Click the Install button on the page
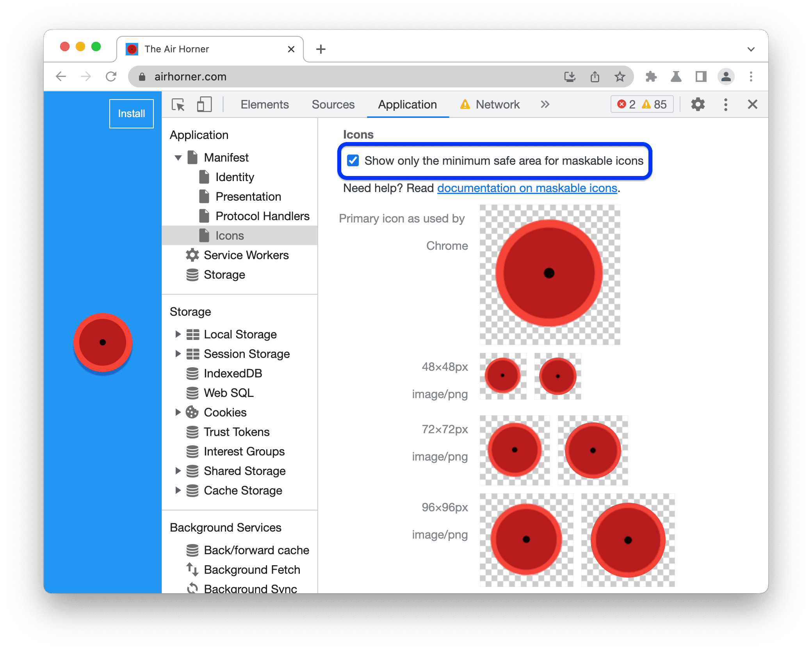The height and width of the screenshot is (651, 812). [130, 113]
